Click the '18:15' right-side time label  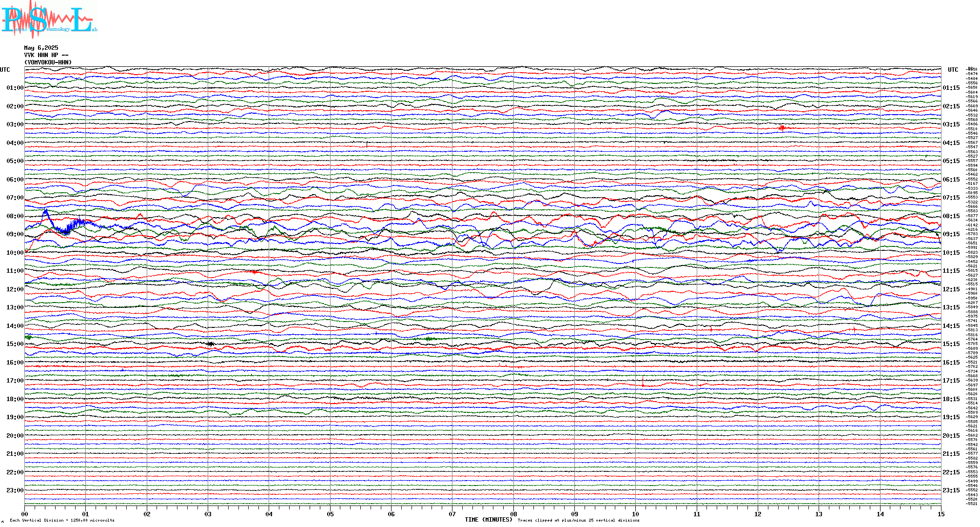tap(951, 399)
